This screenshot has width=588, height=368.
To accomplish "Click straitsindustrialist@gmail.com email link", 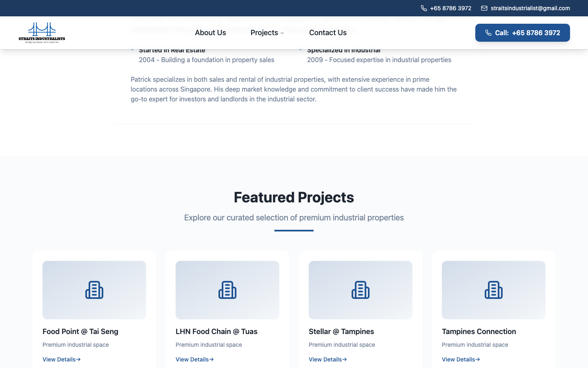I will pyautogui.click(x=530, y=8).
